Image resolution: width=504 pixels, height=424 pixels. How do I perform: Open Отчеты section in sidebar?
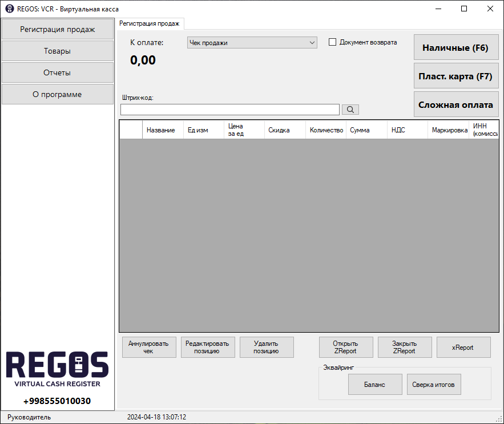click(x=58, y=72)
